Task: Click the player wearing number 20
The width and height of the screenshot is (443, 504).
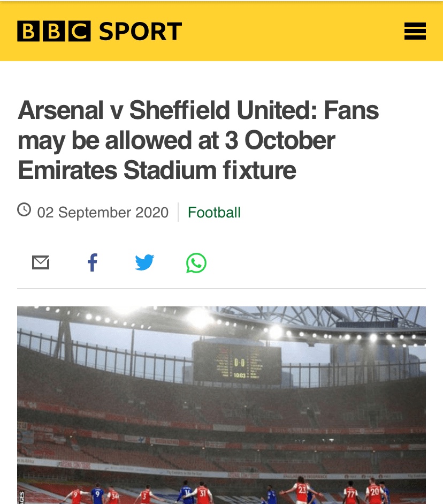Action: pyautogui.click(x=374, y=493)
